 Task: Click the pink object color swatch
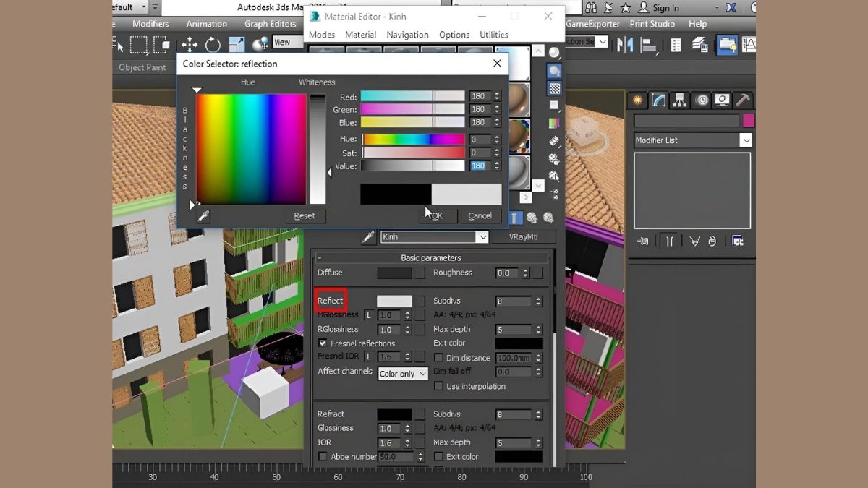tap(748, 121)
